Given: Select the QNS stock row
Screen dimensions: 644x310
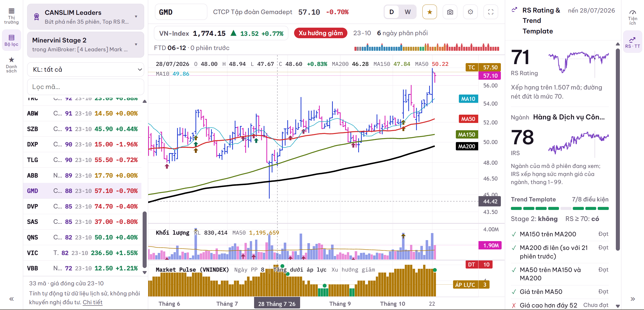Looking at the screenshot, I should pos(82,237).
